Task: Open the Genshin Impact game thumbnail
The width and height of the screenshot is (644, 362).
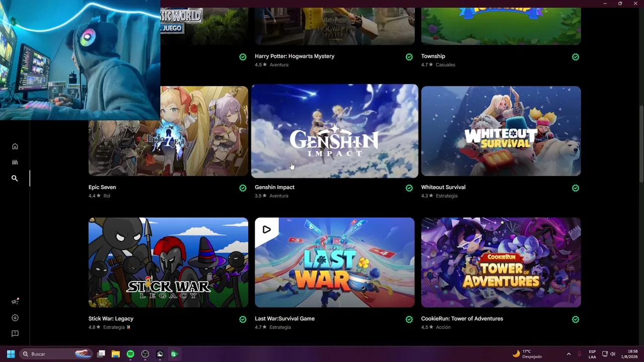Action: point(335,131)
